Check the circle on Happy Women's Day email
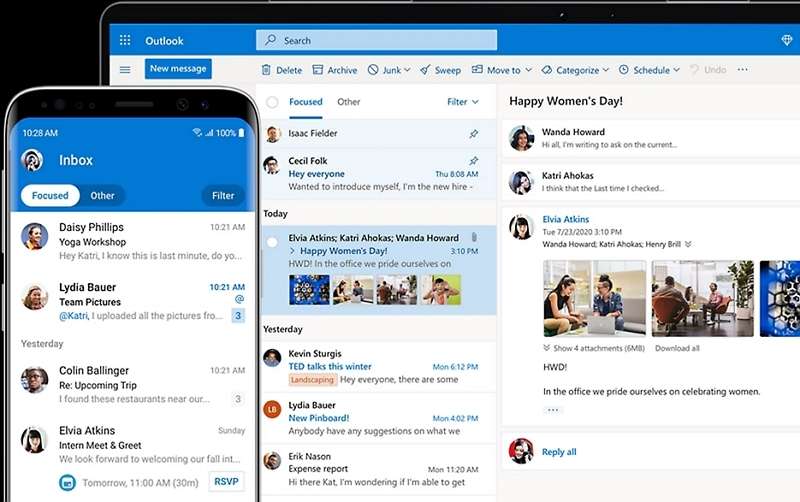The width and height of the screenshot is (800, 502). coord(272,242)
